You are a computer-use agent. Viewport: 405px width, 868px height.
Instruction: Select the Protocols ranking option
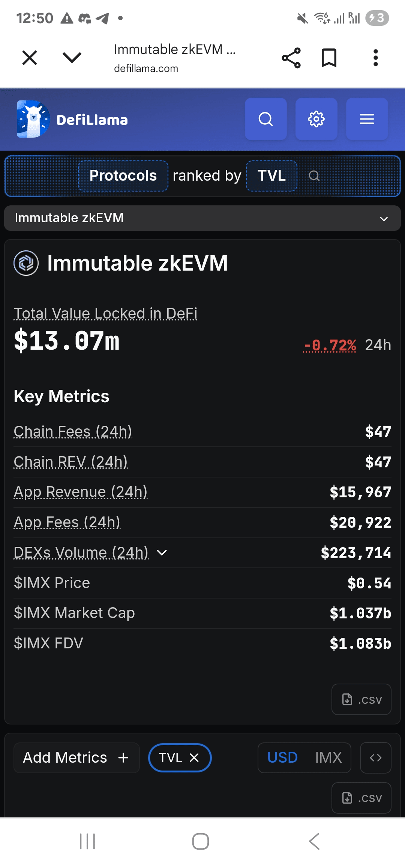[x=123, y=176]
